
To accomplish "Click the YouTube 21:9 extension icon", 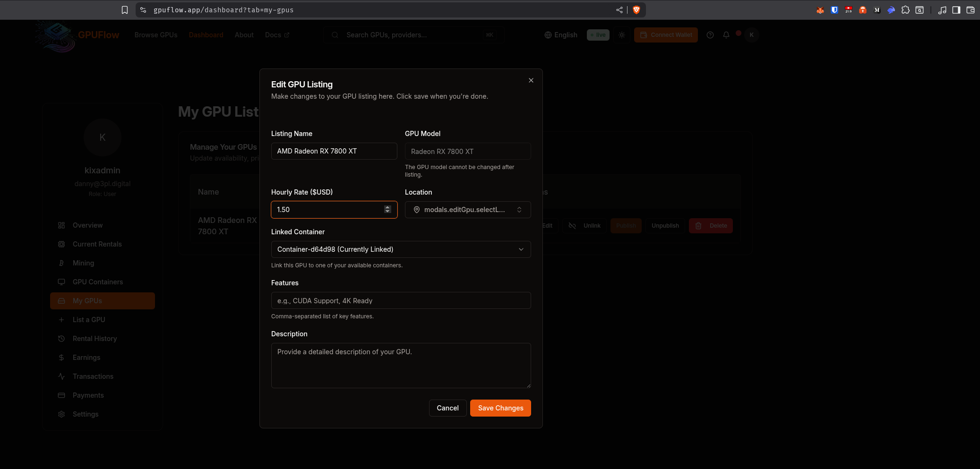I will click(x=849, y=10).
